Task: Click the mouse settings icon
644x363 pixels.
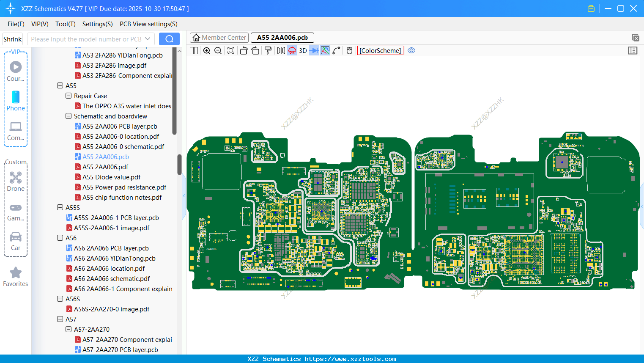Action: pos(350,51)
